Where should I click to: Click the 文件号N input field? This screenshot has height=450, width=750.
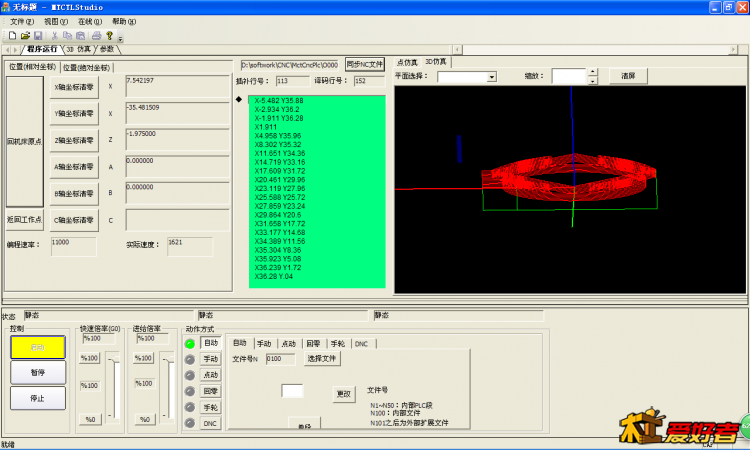point(280,359)
